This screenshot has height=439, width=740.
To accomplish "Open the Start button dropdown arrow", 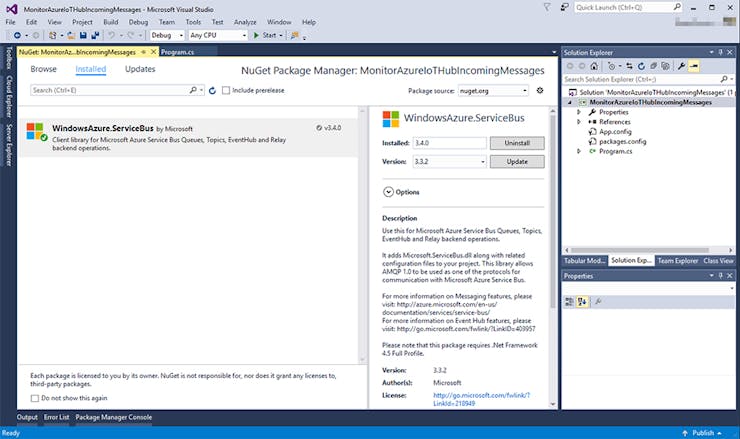I will [x=281, y=35].
